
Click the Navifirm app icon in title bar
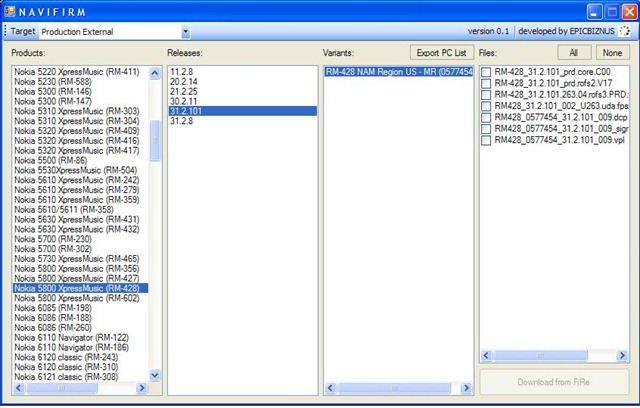(10, 11)
